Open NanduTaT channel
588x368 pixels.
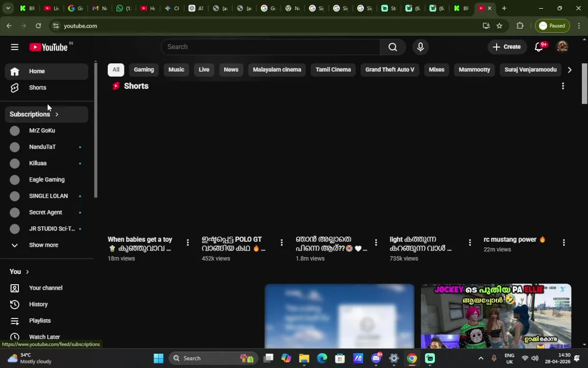coord(46,147)
